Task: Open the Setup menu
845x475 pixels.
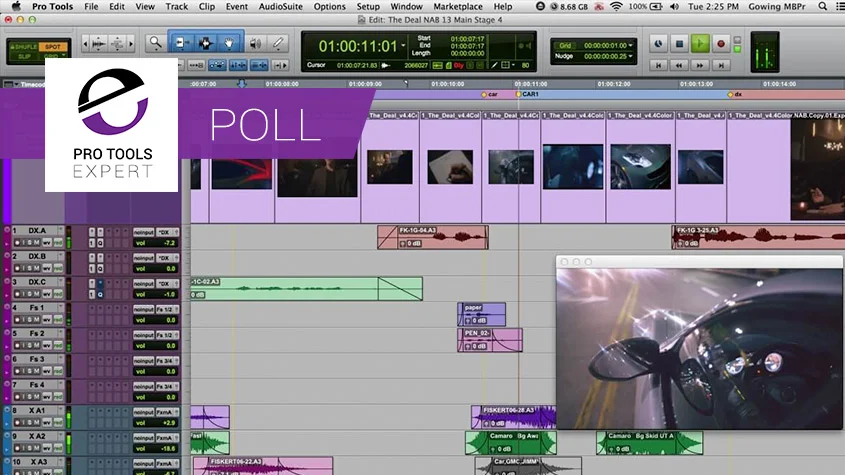Action: [x=368, y=6]
